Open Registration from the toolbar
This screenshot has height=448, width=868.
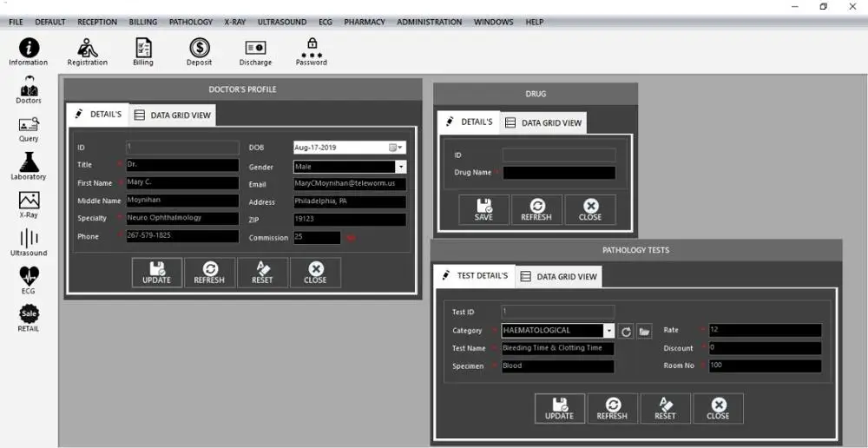coord(88,52)
